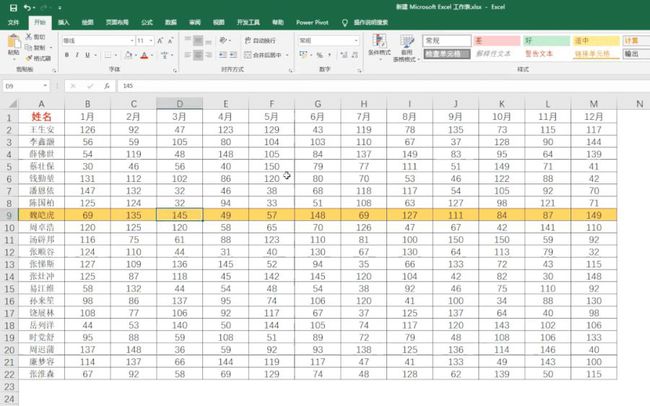Image resolution: width=650 pixels, height=406 pixels.
Task: Expand the underline style dropdown arrow
Action: (x=95, y=55)
